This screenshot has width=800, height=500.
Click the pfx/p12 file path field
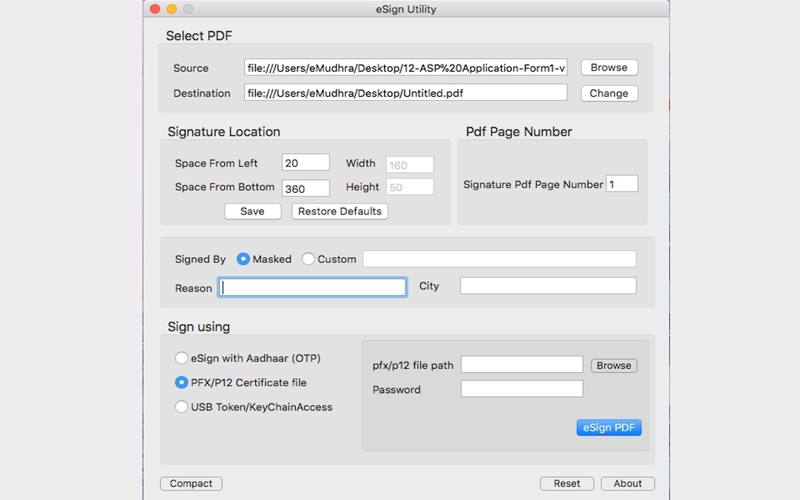tap(522, 364)
